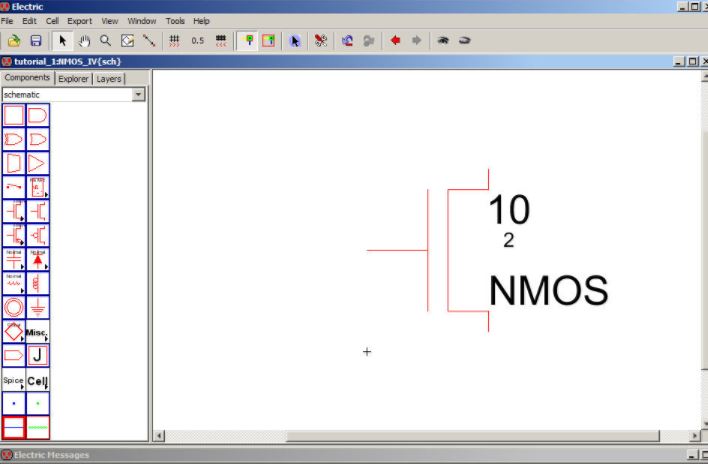Activate the Zoom magnifier tool

pos(105,41)
